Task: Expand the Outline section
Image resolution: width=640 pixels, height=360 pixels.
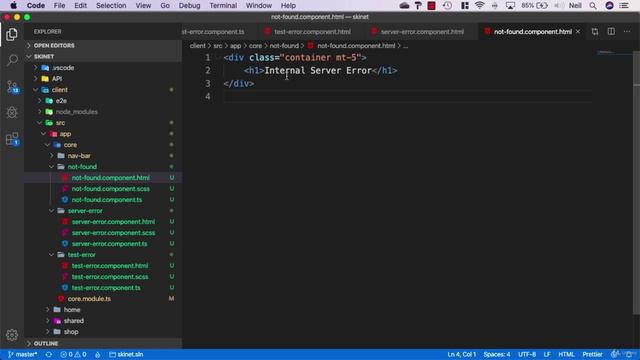Action: click(x=103, y=344)
